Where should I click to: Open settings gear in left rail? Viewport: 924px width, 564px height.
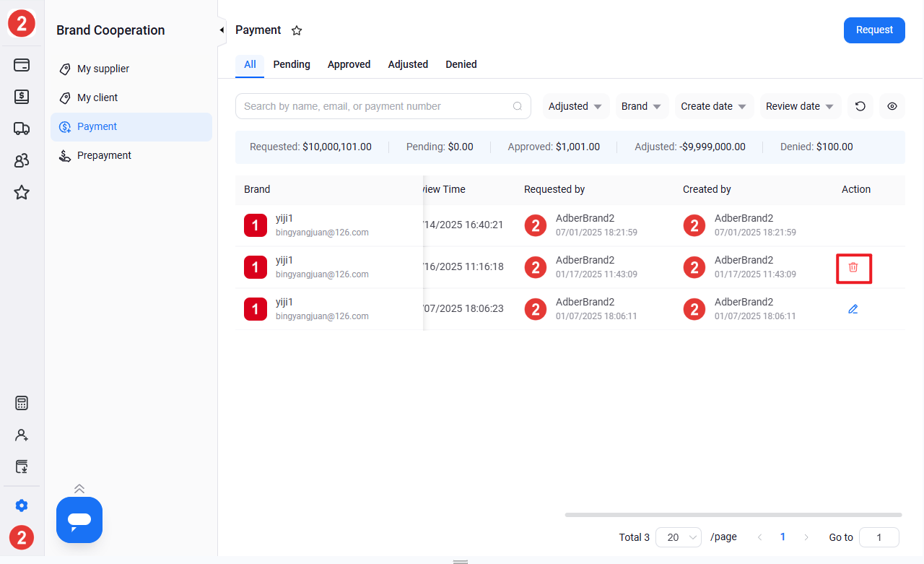tap(22, 506)
